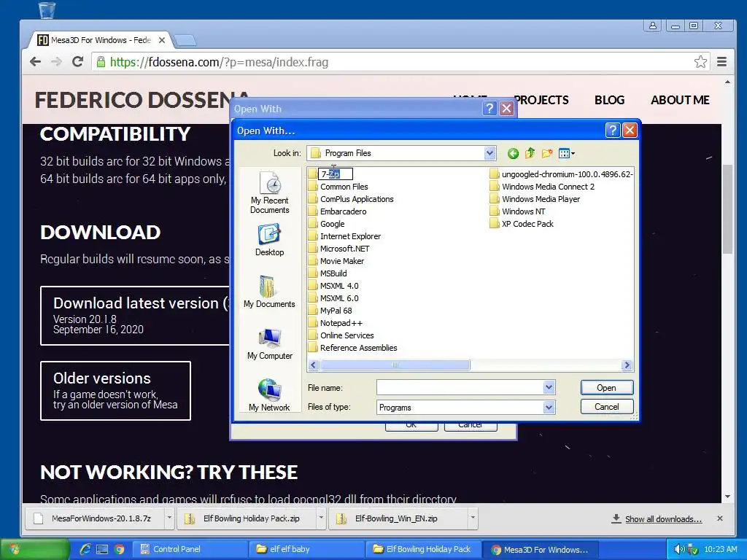
Task: Select the Internet Explorer folder
Action: click(x=345, y=236)
